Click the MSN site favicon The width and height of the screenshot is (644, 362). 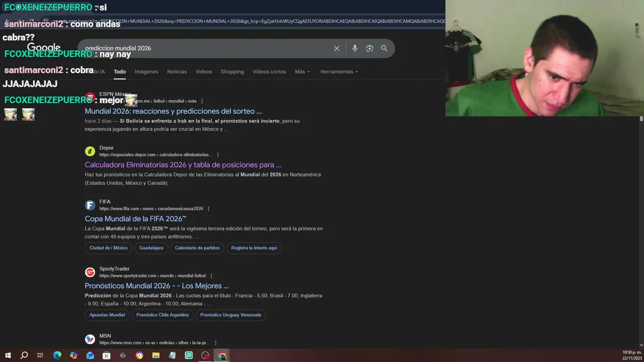pyautogui.click(x=90, y=339)
